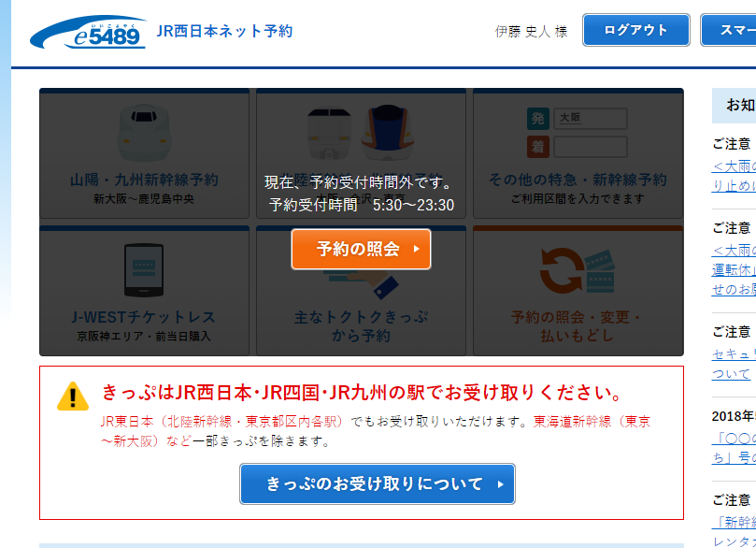Viewport: 756px width, 548px height.
Task: Click the ご利用区間を入力できます subtitle
Action: coord(578,199)
